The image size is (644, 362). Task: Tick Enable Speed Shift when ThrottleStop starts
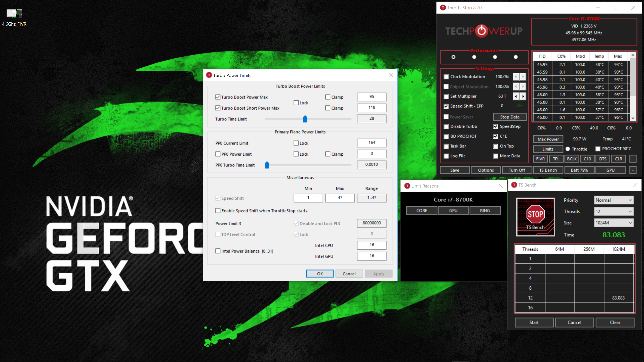tap(218, 211)
